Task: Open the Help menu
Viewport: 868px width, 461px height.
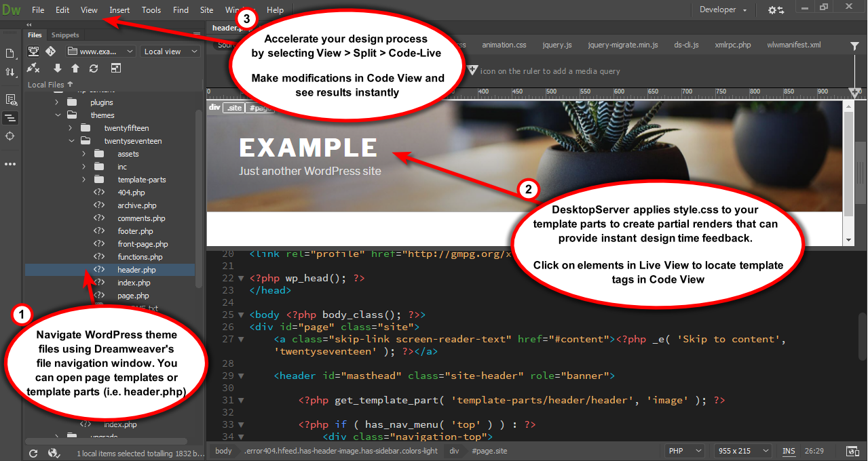Action: [275, 10]
